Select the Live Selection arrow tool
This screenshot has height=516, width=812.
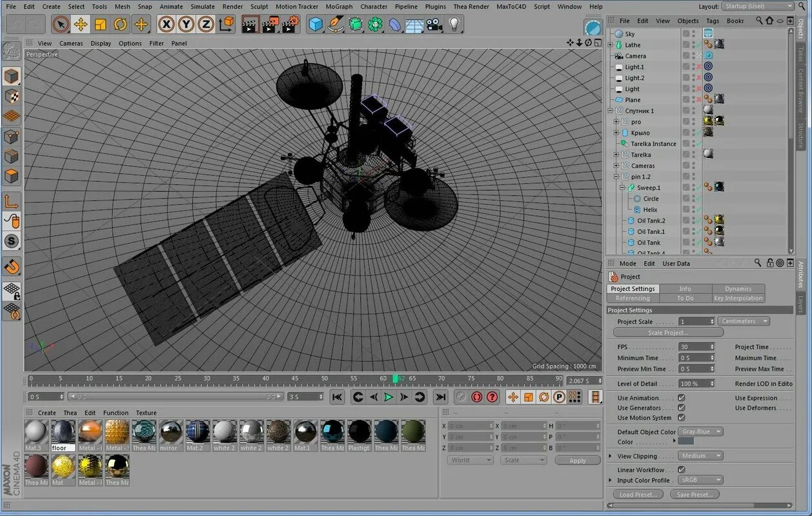[60, 25]
